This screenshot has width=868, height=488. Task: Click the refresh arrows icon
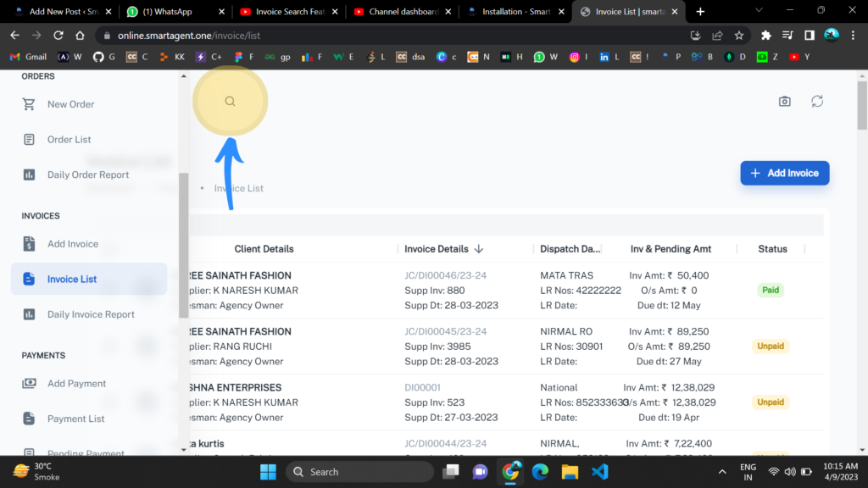click(x=817, y=102)
